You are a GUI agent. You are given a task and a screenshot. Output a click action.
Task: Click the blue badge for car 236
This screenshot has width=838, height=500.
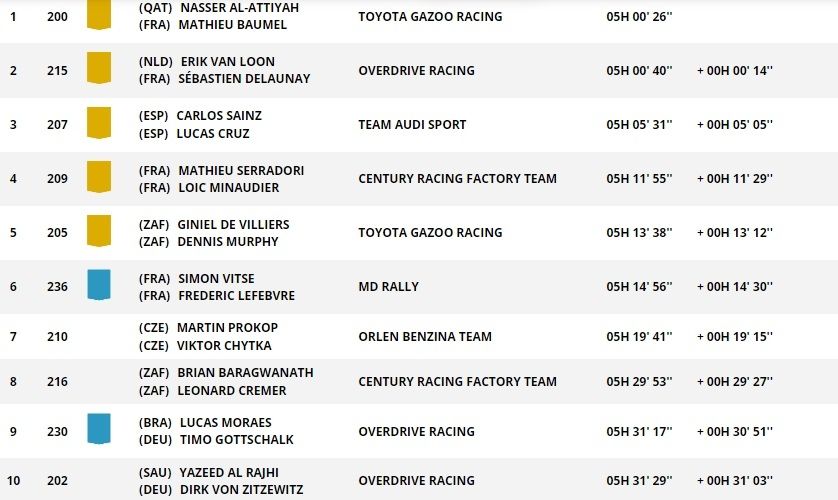pyautogui.click(x=98, y=285)
